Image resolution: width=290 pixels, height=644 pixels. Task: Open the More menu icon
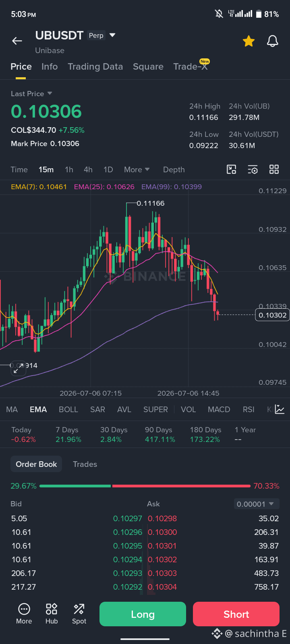[x=24, y=614]
